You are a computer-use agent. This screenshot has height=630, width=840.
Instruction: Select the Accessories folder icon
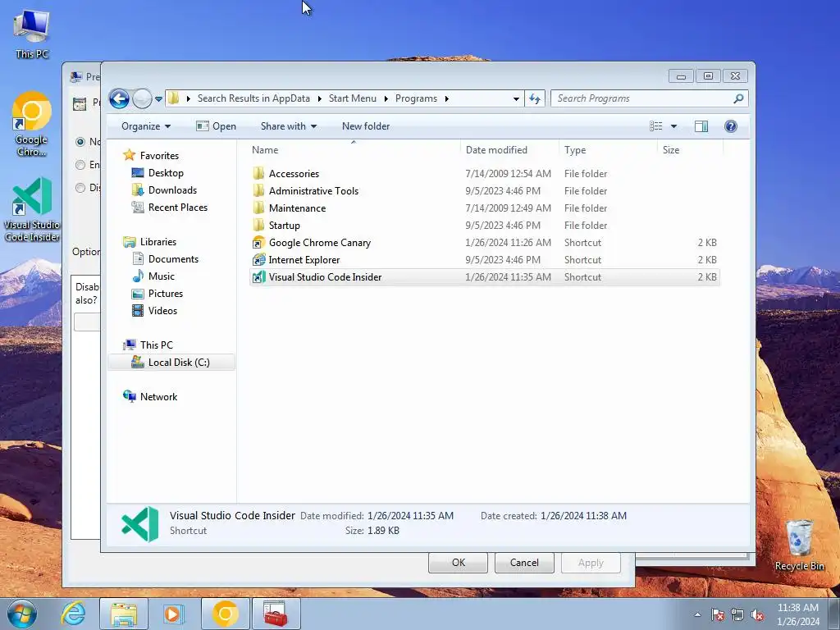point(258,174)
